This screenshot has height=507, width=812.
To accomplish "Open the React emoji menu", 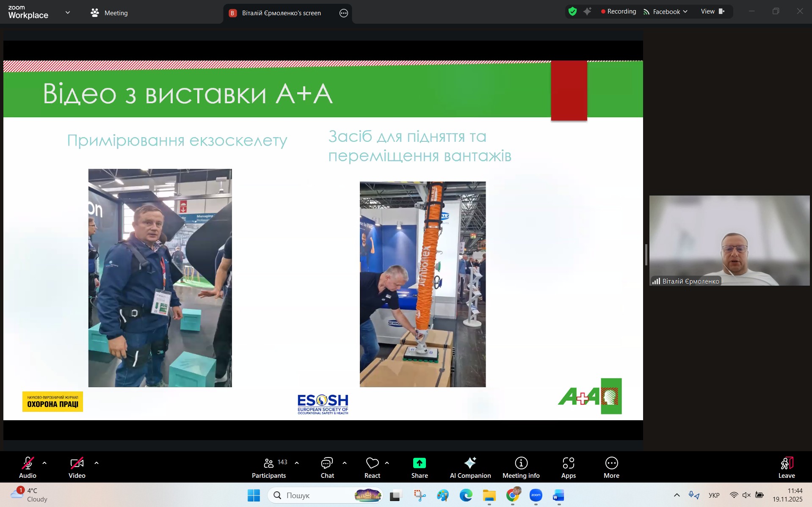I will [x=372, y=468].
